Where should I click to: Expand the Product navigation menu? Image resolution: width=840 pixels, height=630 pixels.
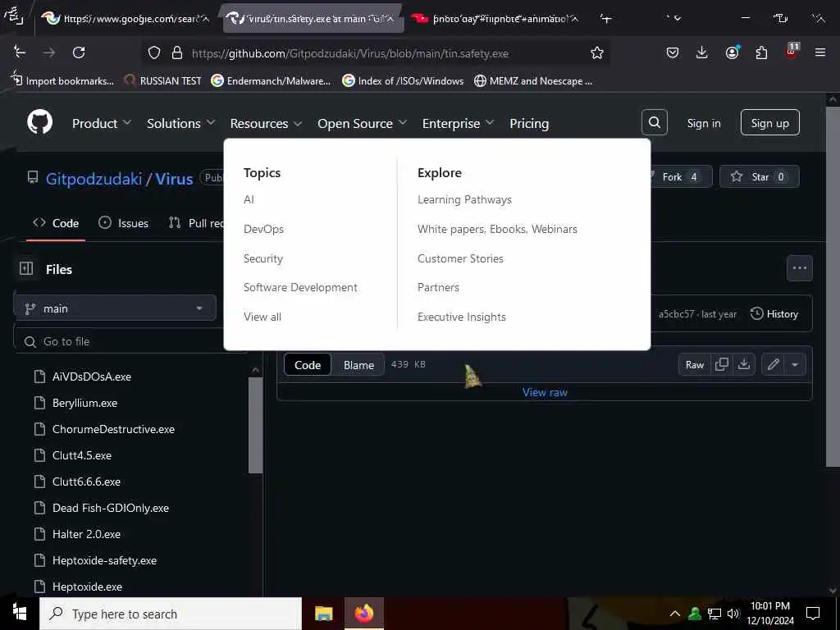(101, 123)
